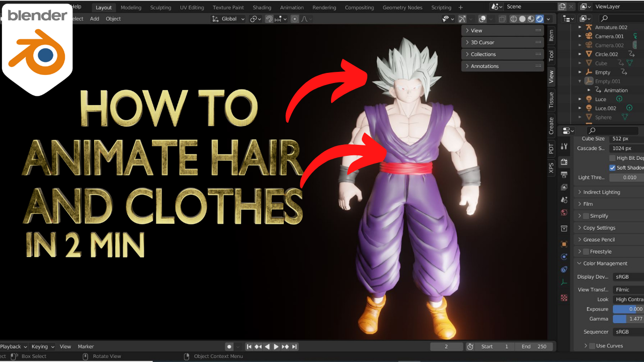Open Sequencer sRGB dropdown
Screen dimensions: 644x362
coord(628,332)
